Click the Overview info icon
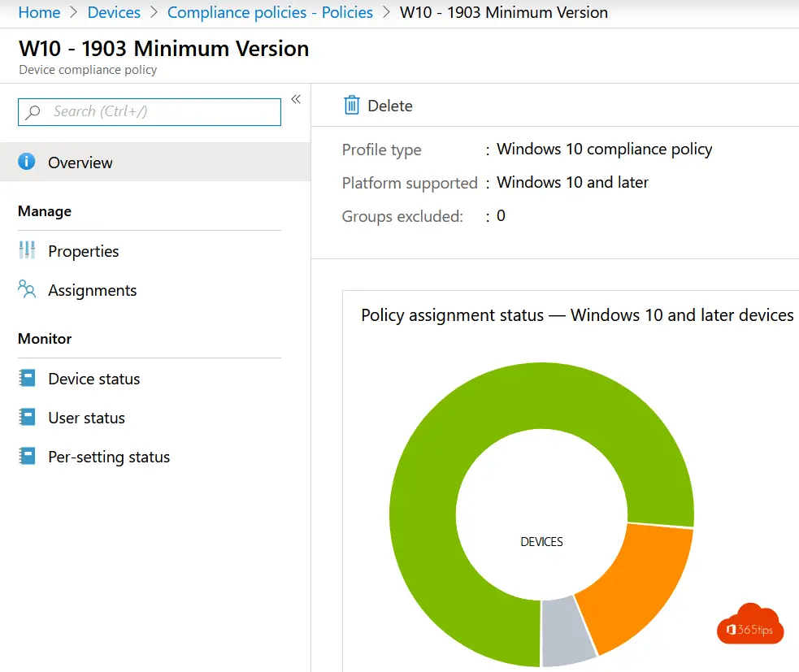The height and width of the screenshot is (672, 799). click(x=27, y=162)
